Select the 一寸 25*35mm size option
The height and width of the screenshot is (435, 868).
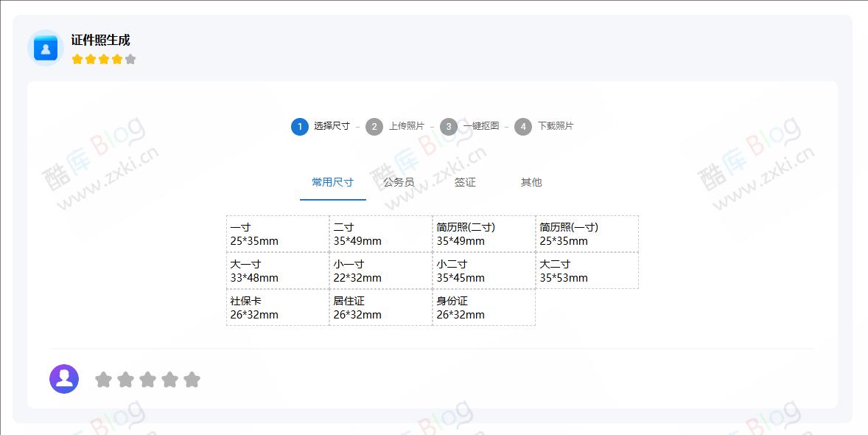[277, 233]
